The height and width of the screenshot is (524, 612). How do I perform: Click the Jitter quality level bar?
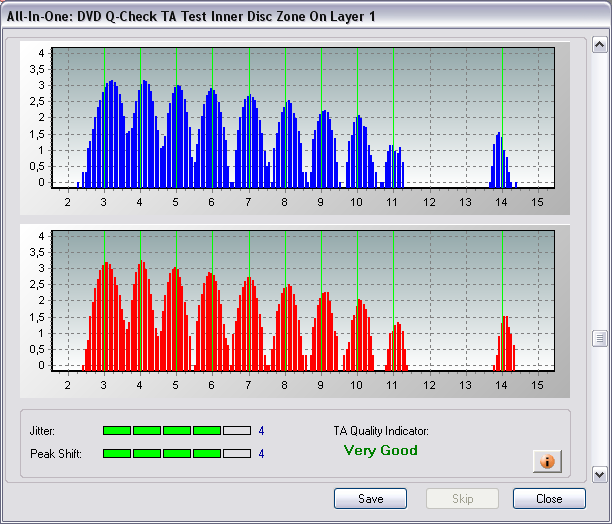[x=177, y=430]
